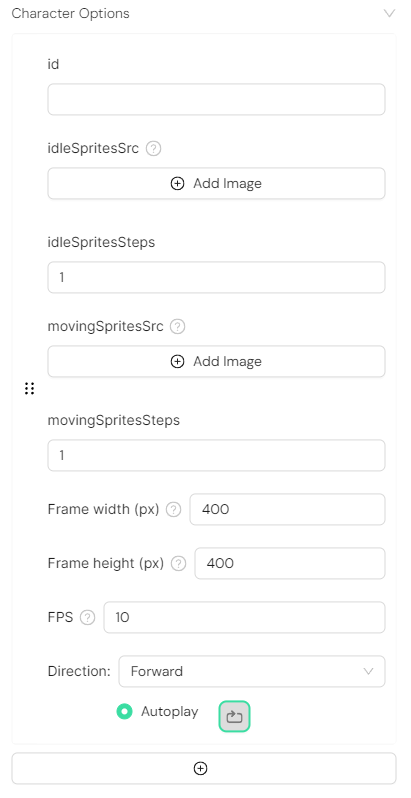
Task: Add an image for movingSpritesSrc
Action: [x=216, y=361]
